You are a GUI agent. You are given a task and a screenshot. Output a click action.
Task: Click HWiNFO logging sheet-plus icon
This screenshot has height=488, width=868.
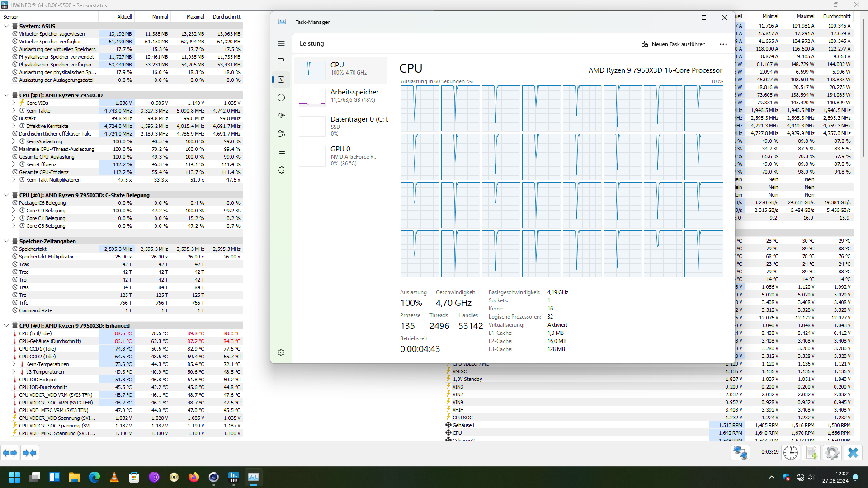pyautogui.click(x=811, y=453)
